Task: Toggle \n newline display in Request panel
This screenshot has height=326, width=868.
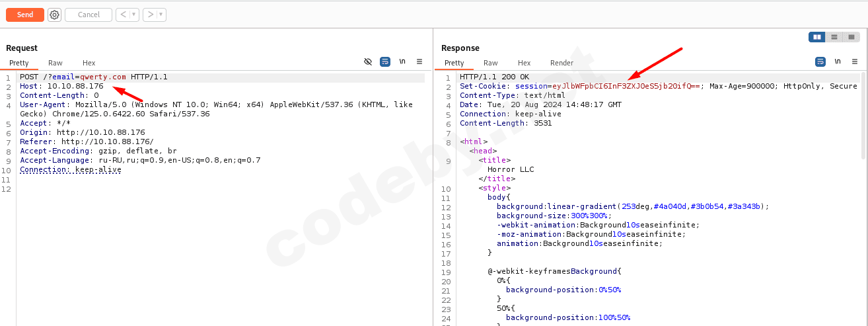Action: click(402, 61)
